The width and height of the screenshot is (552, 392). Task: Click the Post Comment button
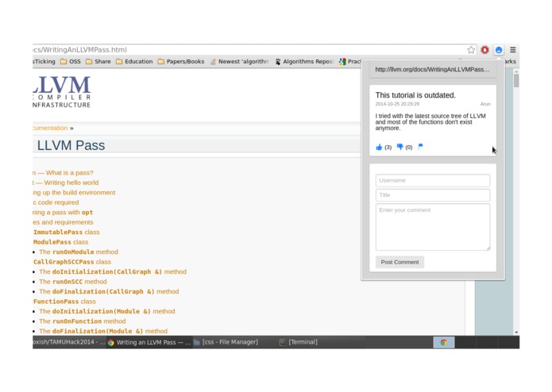click(400, 263)
